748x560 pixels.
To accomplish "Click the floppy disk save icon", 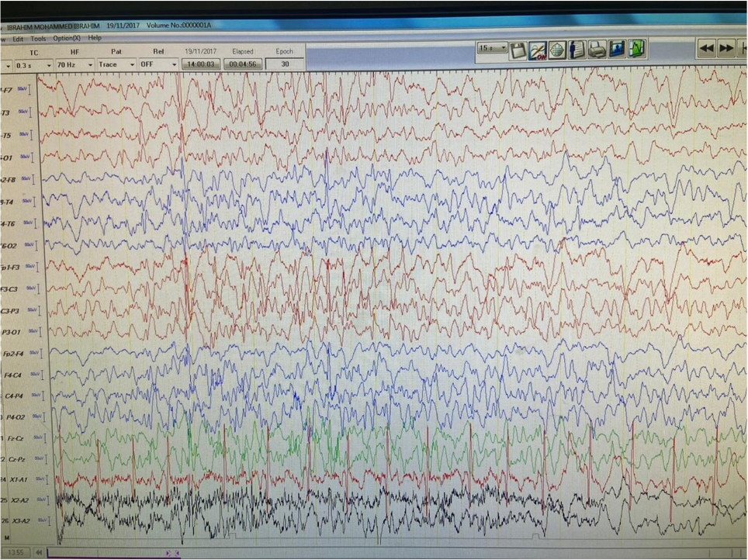I will (518, 50).
